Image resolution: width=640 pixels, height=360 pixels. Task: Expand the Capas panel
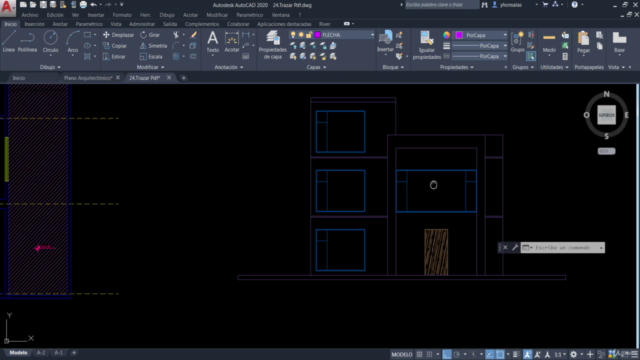[316, 67]
